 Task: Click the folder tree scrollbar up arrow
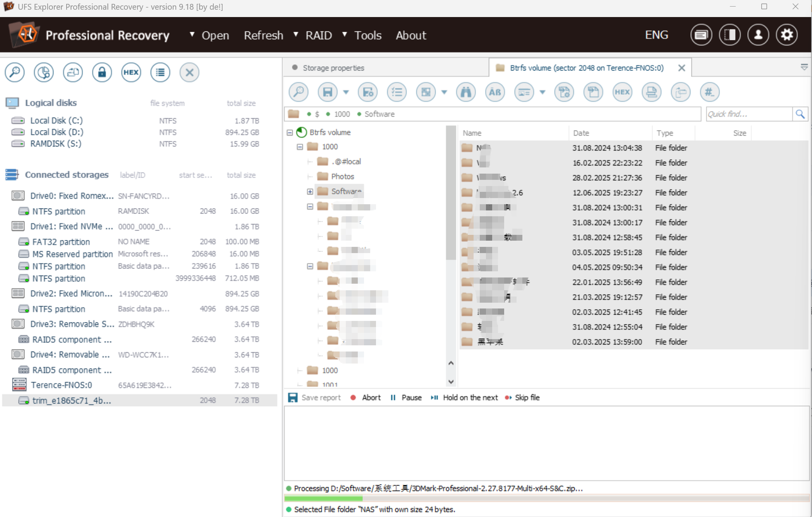451,363
